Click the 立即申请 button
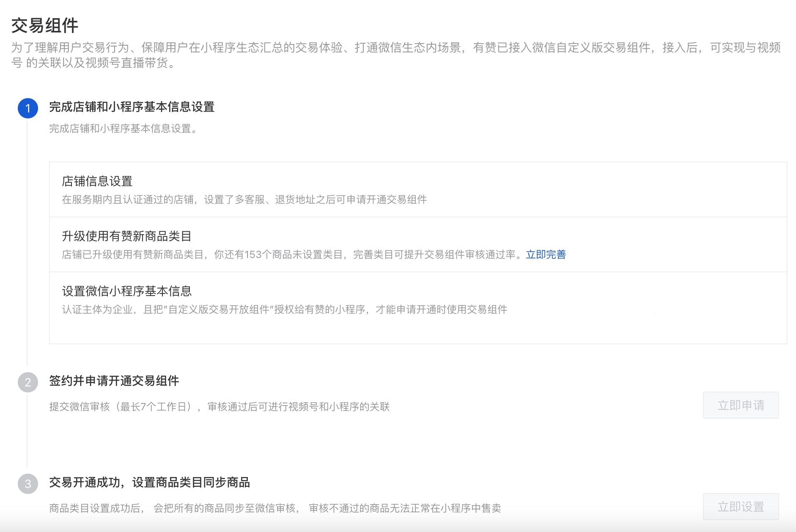The width and height of the screenshot is (796, 532). click(x=741, y=405)
